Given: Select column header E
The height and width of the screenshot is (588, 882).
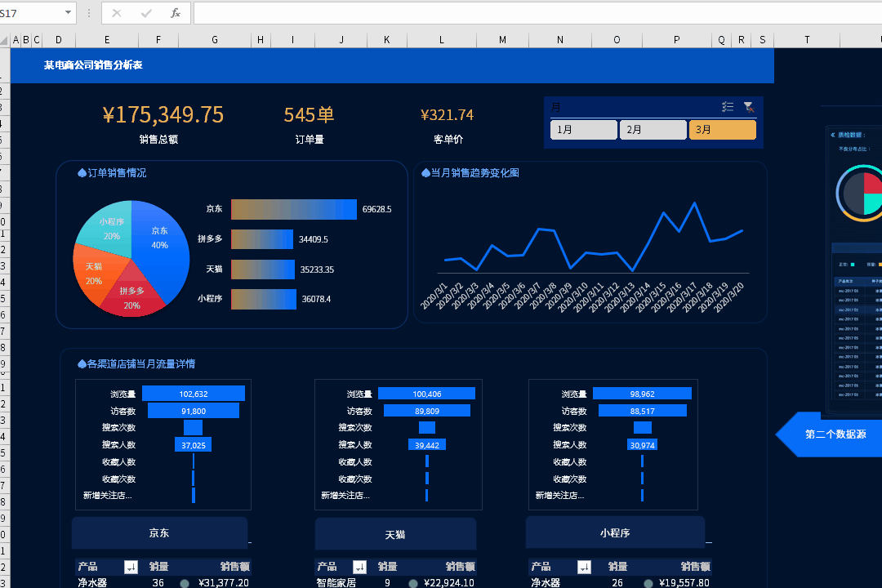Looking at the screenshot, I should 107,39.
